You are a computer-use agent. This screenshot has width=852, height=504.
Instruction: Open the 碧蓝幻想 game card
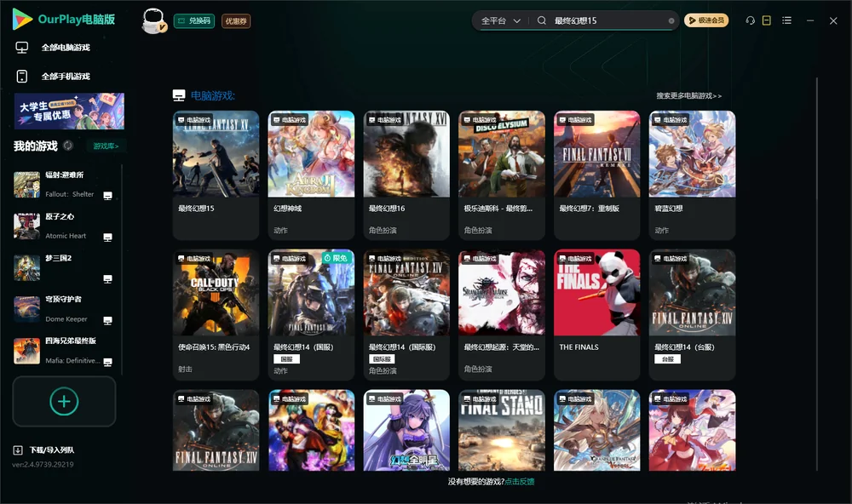pyautogui.click(x=692, y=175)
